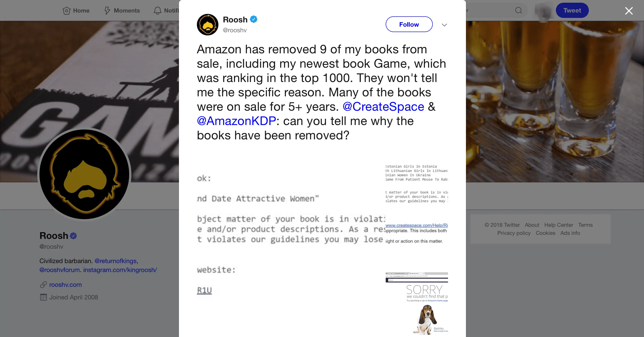Click the search magnifier icon
644x337 pixels.
518,11
